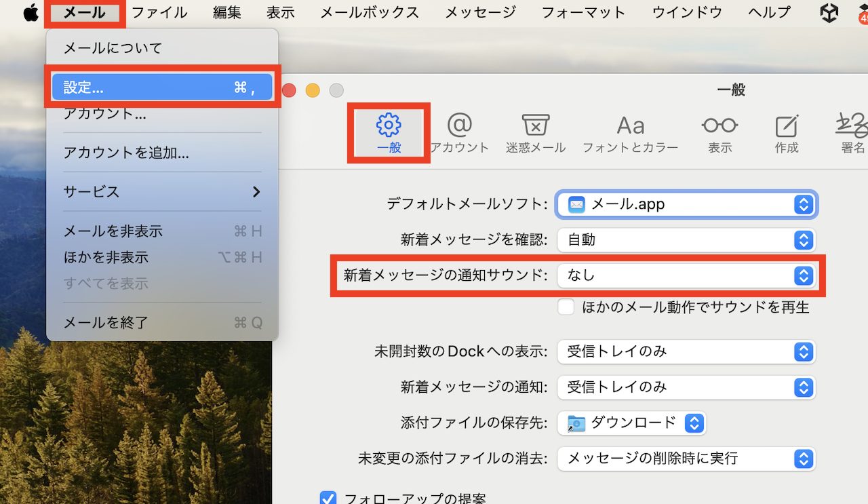
Task: Open the 新着メッセージを確認 dropdown
Action: click(687, 239)
